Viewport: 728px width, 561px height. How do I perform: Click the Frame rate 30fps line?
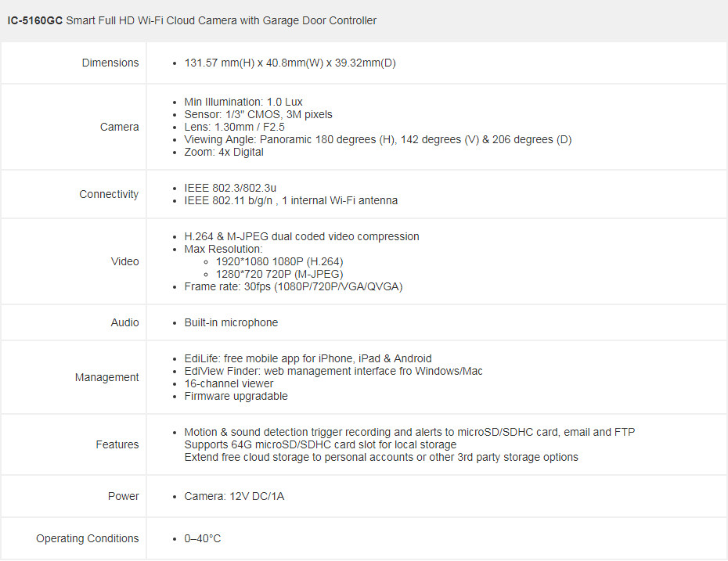pyautogui.click(x=294, y=287)
